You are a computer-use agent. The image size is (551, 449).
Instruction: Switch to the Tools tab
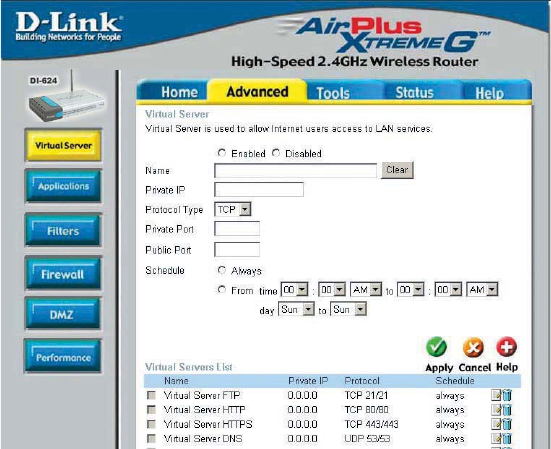pos(333,92)
